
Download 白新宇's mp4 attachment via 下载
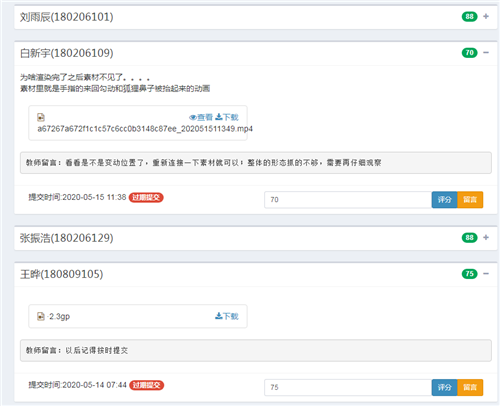tap(227, 117)
